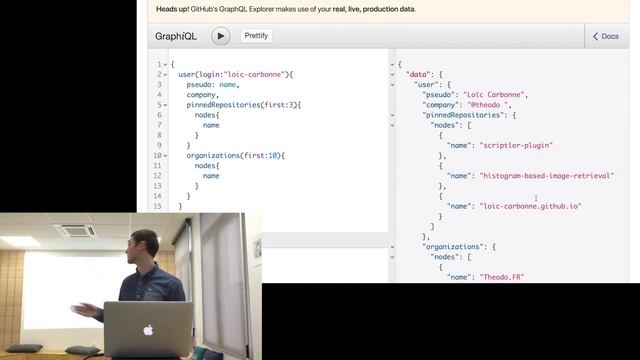The width and height of the screenshot is (640, 360).
Task: Click result value "loic-carbonne.github.io"
Action: pos(530,206)
